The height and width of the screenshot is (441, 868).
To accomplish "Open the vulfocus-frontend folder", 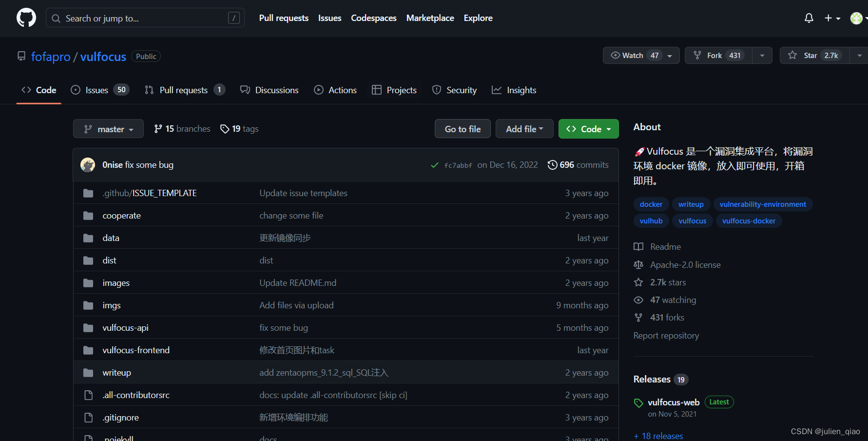I will coord(136,350).
